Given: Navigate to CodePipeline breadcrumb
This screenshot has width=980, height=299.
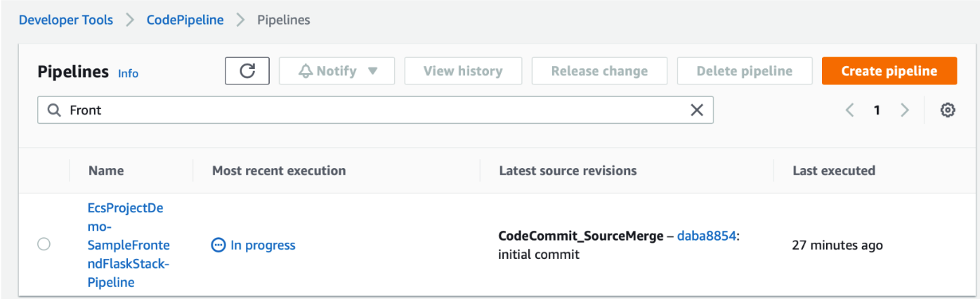Looking at the screenshot, I should point(185,20).
